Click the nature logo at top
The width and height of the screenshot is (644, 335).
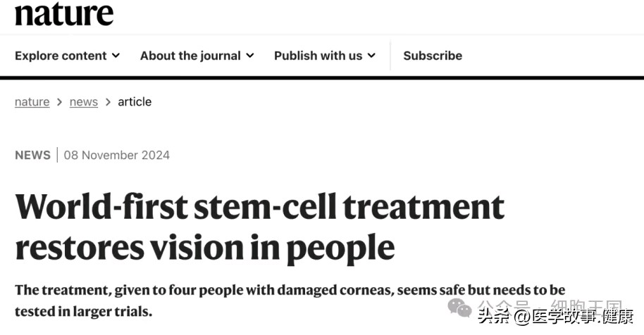pyautogui.click(x=64, y=13)
